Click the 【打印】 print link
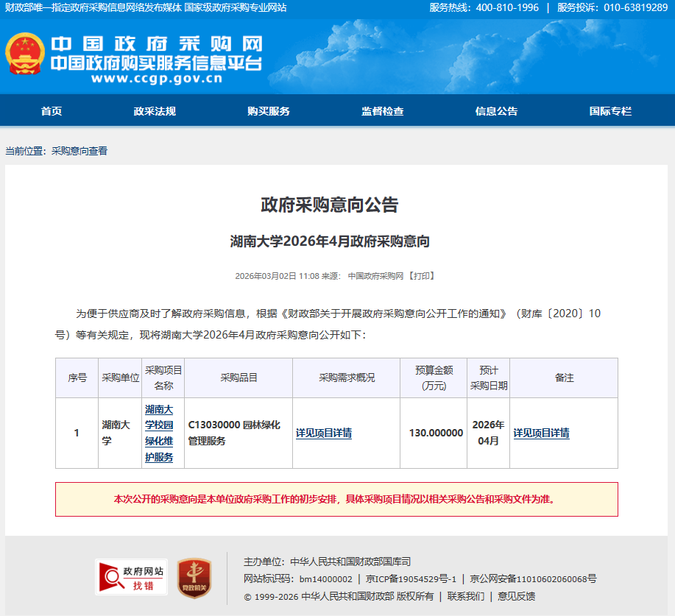Screen dimensions: 675x616 pos(422,276)
